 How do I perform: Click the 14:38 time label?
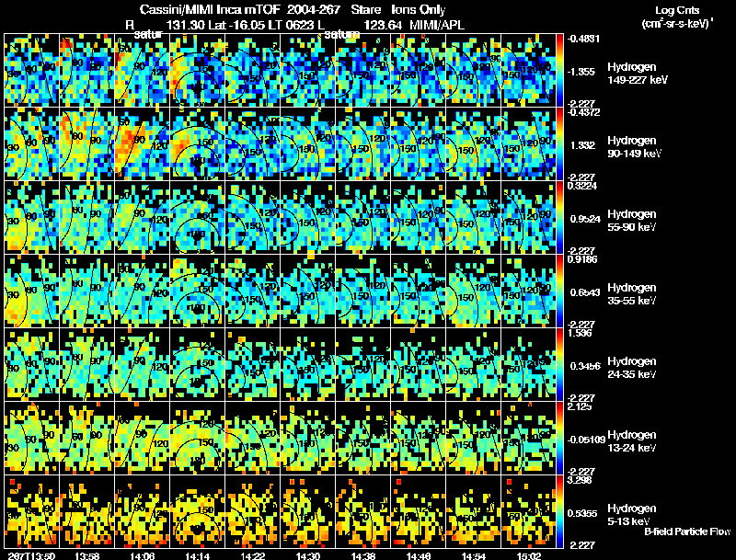click(363, 556)
